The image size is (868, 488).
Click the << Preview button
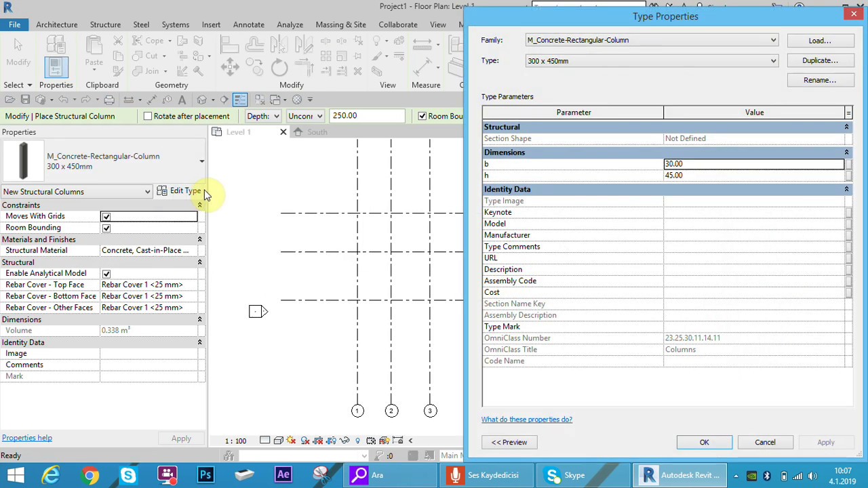coord(509,443)
